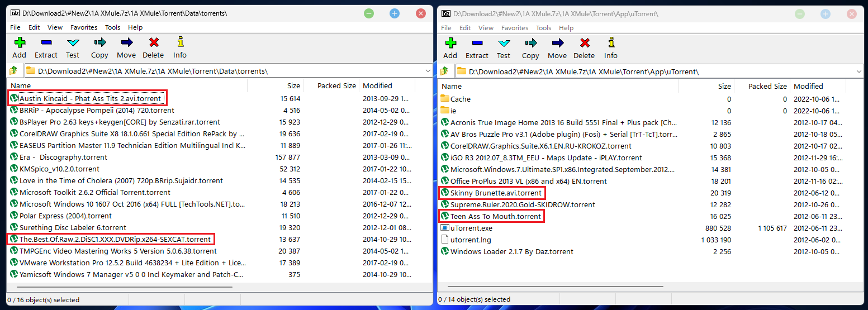868x310 pixels.
Task: Click the Info icon in the torrents window
Action: pos(180,42)
